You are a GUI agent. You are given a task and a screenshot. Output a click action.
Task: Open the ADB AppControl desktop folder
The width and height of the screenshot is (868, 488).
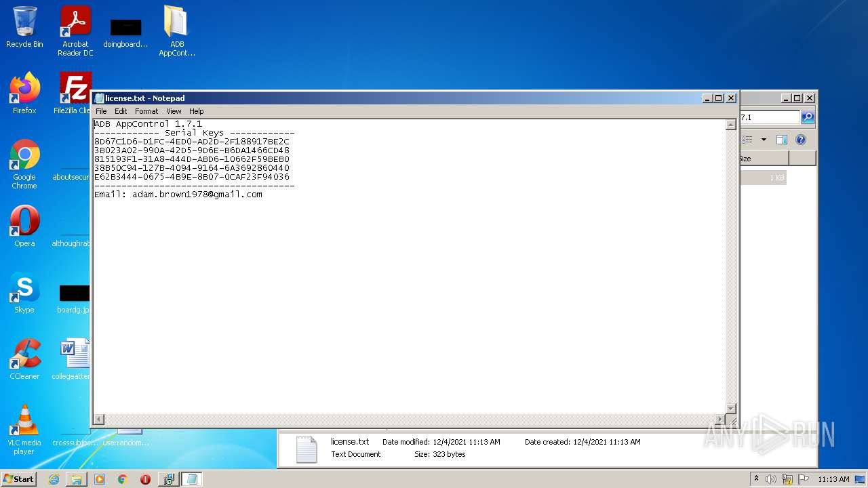click(x=176, y=31)
